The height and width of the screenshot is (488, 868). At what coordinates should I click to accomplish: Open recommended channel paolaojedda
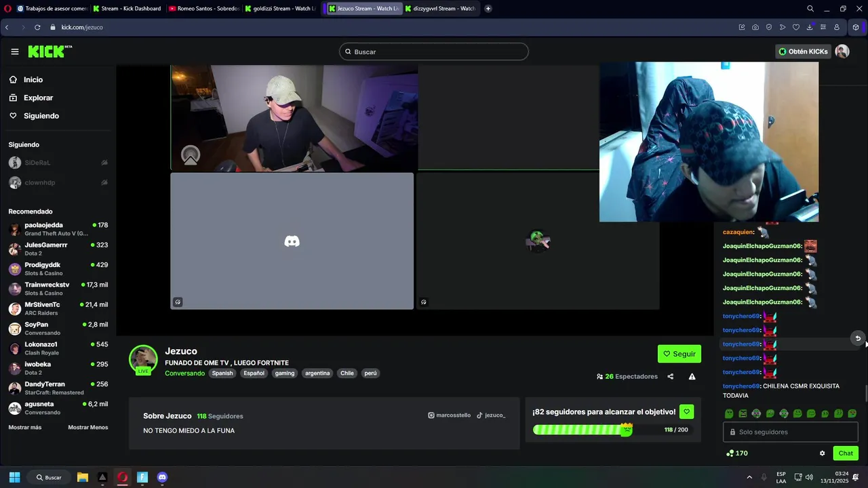click(58, 229)
